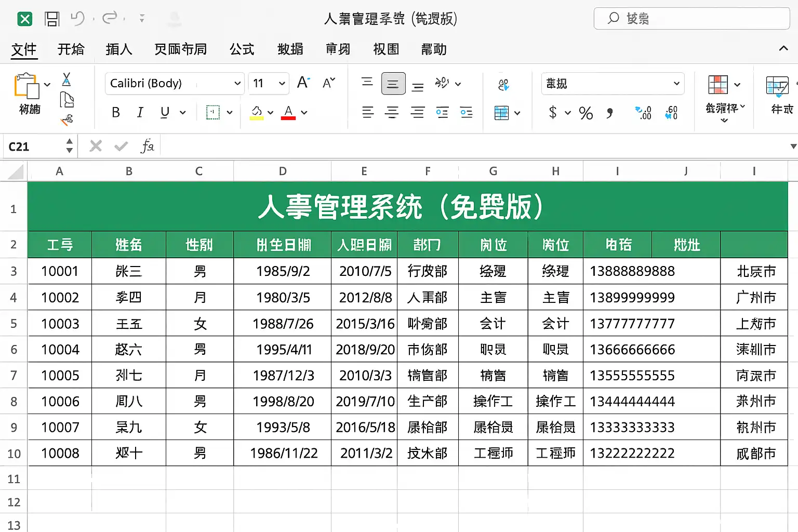Click the Percent Style icon
This screenshot has height=532, width=798.
click(x=586, y=113)
